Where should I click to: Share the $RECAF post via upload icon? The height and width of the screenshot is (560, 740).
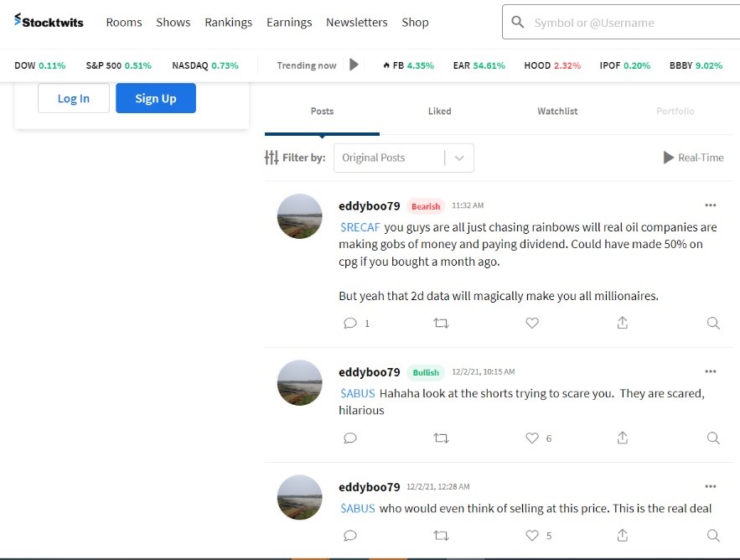point(622,323)
